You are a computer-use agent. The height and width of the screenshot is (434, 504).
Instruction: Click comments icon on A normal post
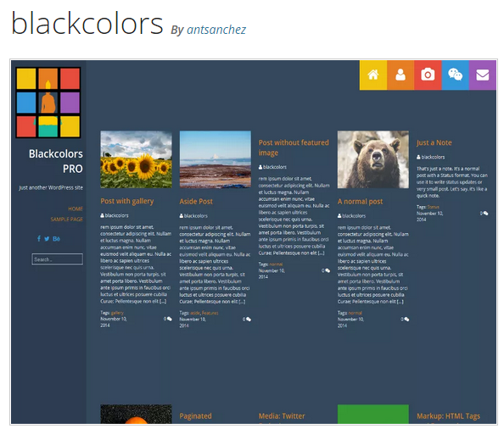(406, 320)
